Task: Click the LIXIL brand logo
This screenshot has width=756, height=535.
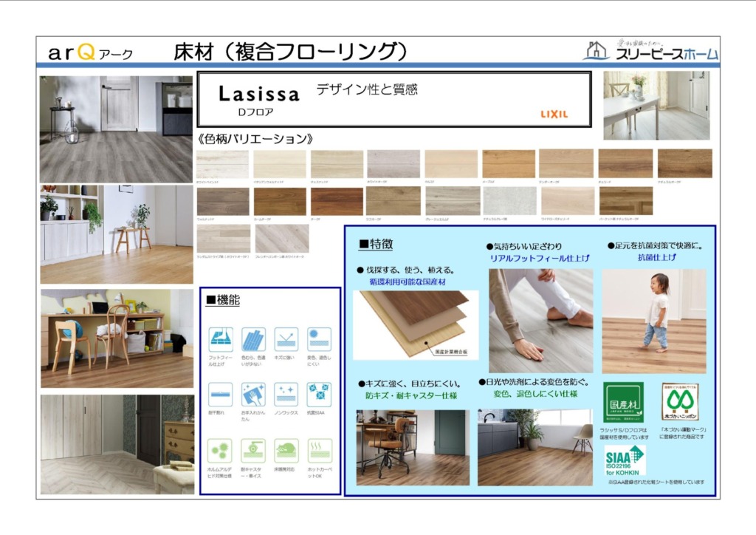Action: pyautogui.click(x=554, y=114)
